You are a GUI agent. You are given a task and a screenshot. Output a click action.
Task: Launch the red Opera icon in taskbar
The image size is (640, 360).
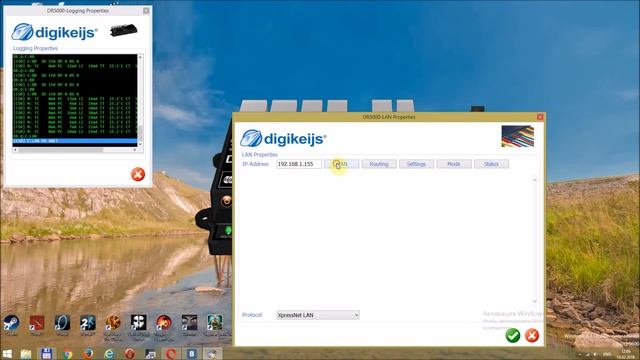click(130, 353)
